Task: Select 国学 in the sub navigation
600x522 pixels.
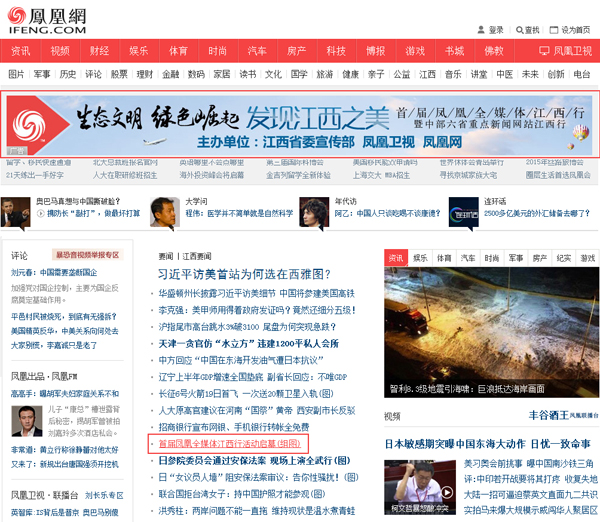Action: [x=299, y=74]
